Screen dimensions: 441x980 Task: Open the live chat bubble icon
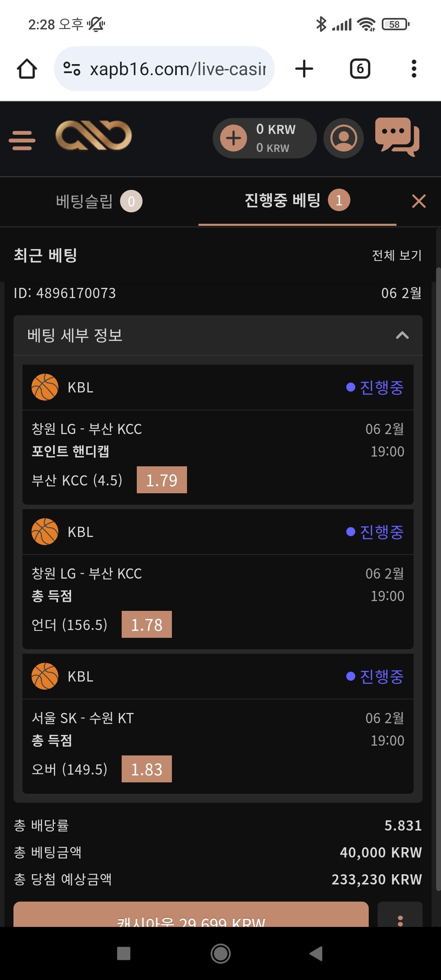pyautogui.click(x=397, y=137)
